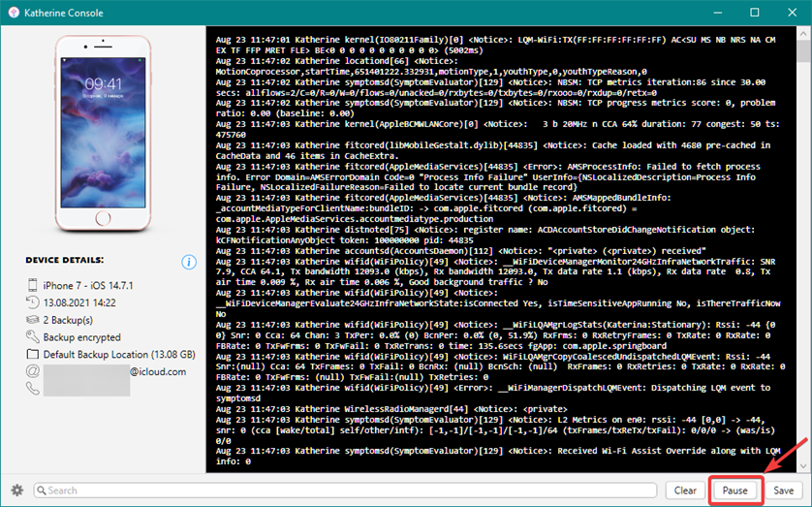Click the Katherine Console app icon

[14, 13]
